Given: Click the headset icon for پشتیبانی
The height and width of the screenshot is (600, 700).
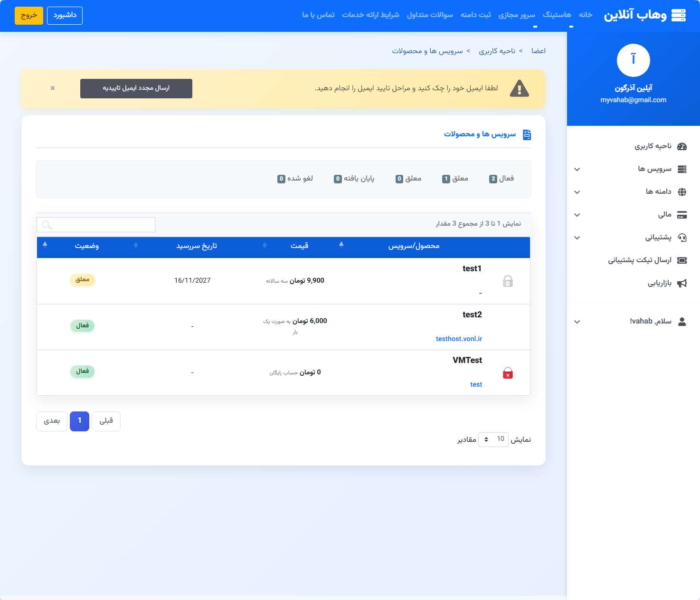Looking at the screenshot, I should pyautogui.click(x=682, y=238).
